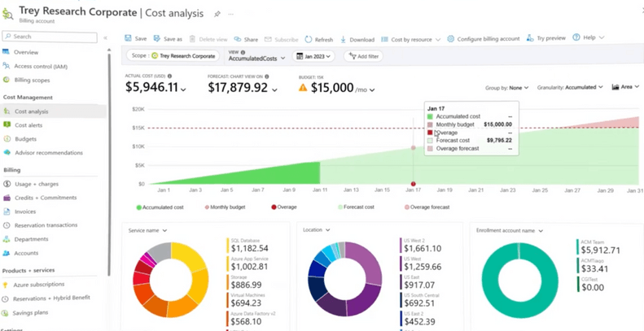Open Budgets in the sidebar
The image size is (644, 331).
point(25,139)
